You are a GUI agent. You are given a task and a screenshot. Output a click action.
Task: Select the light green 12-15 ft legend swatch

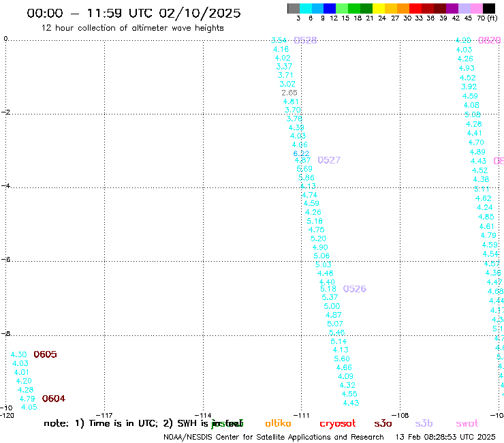(342, 8)
